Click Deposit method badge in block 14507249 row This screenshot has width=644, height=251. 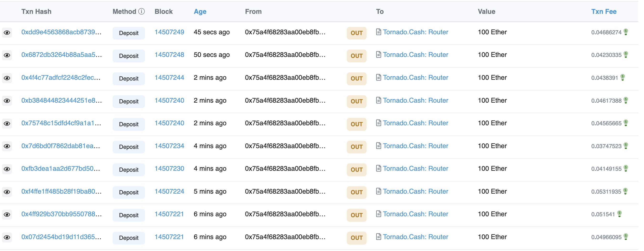tap(129, 33)
